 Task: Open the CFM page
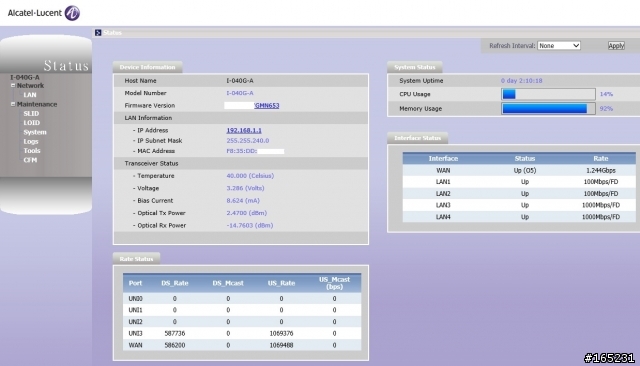click(x=30, y=160)
